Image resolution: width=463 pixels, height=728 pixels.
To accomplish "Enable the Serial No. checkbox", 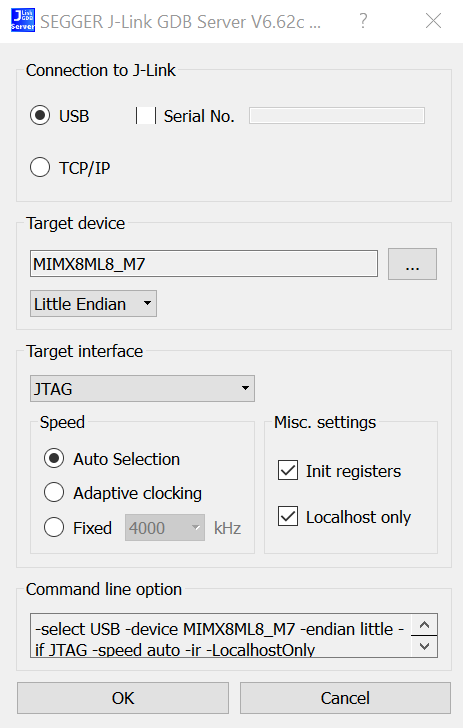I will [146, 116].
